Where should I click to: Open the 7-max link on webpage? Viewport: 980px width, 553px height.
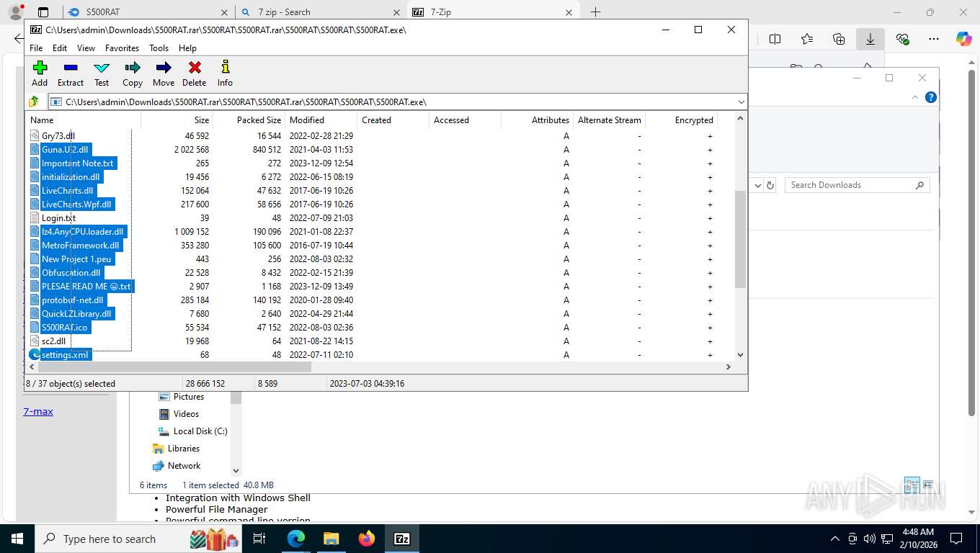click(x=38, y=412)
